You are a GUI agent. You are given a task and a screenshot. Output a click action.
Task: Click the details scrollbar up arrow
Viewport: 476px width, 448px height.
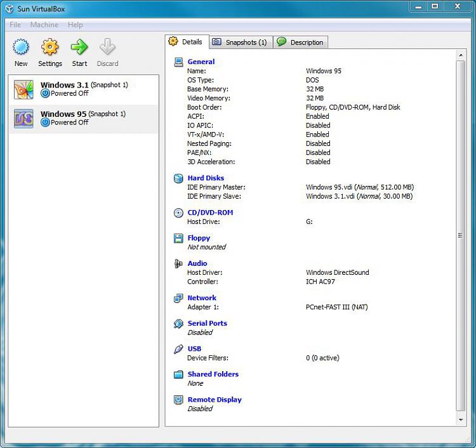(461, 55)
